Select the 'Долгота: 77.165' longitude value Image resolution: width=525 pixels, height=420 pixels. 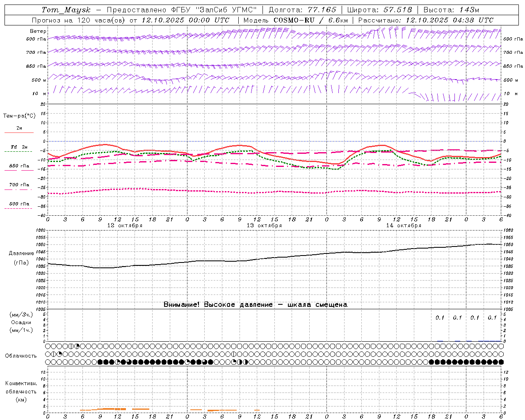(x=301, y=10)
